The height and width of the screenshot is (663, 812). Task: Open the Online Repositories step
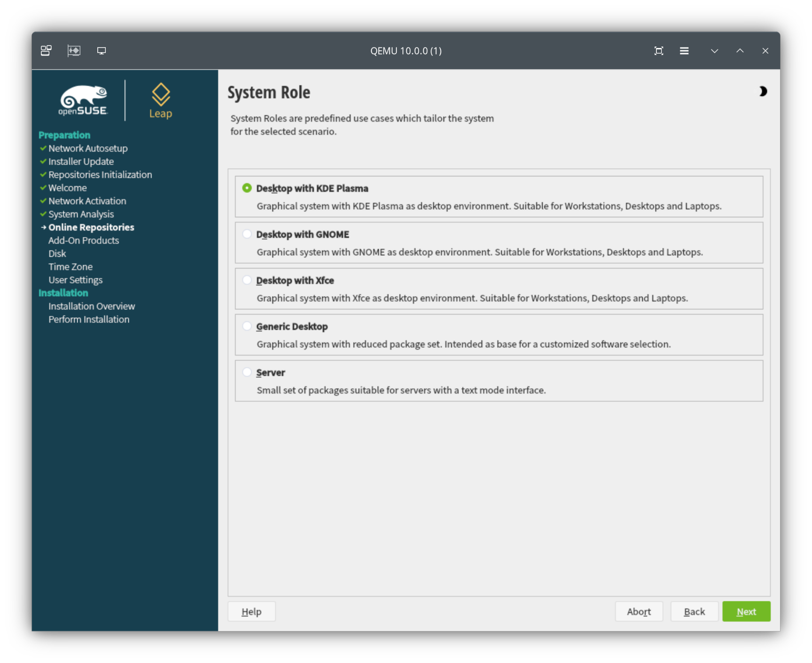tap(91, 227)
